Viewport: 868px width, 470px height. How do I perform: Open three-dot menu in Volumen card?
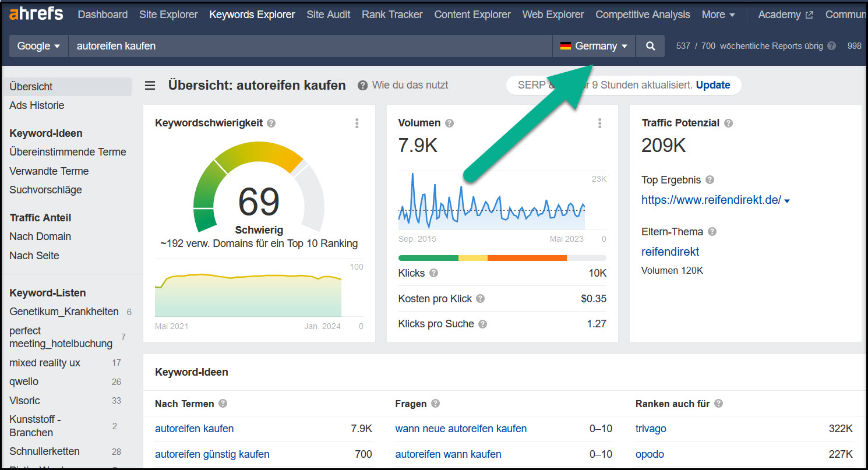tap(600, 123)
